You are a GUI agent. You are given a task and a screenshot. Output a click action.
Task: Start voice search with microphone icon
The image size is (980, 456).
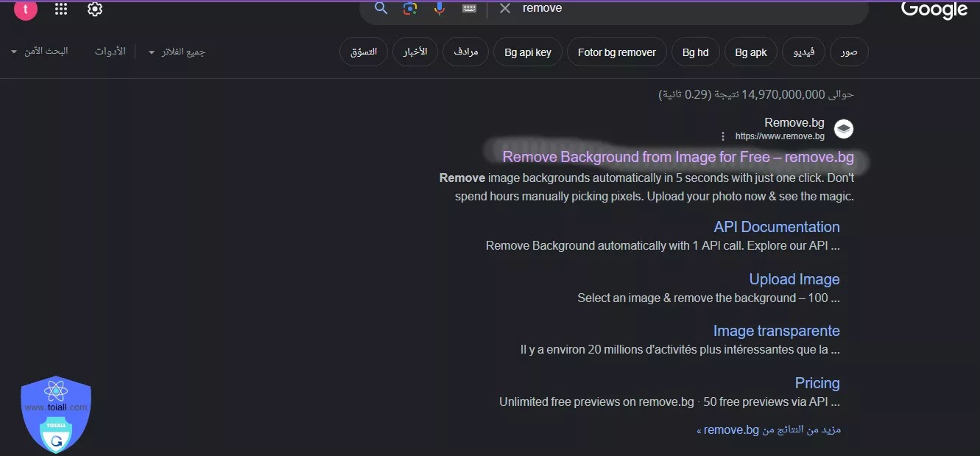(440, 8)
